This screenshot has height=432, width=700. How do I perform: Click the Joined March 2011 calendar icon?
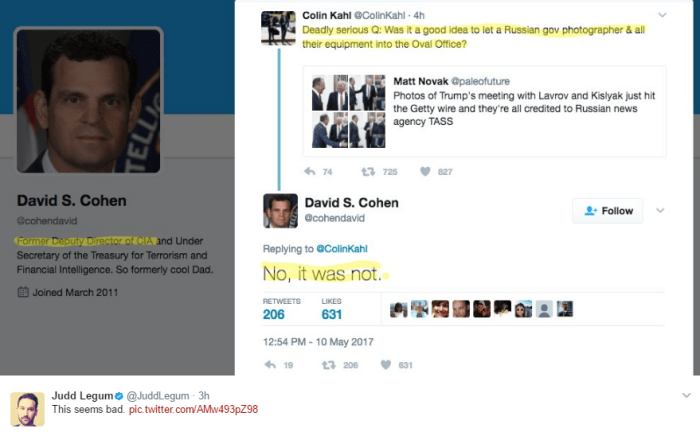coord(23,292)
